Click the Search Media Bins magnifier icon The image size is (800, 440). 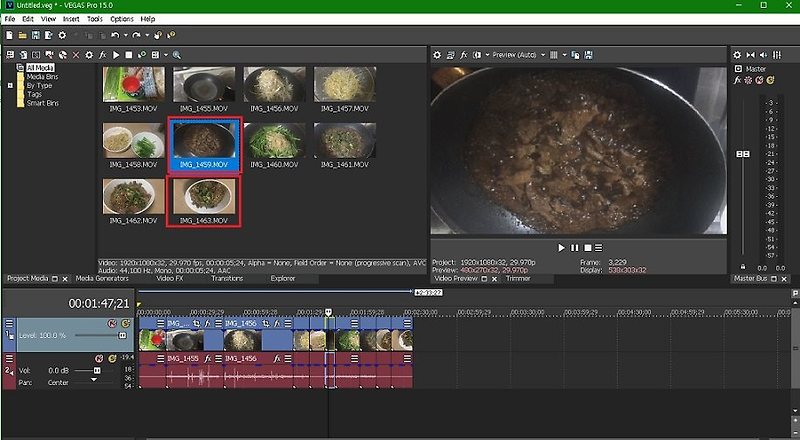point(177,55)
